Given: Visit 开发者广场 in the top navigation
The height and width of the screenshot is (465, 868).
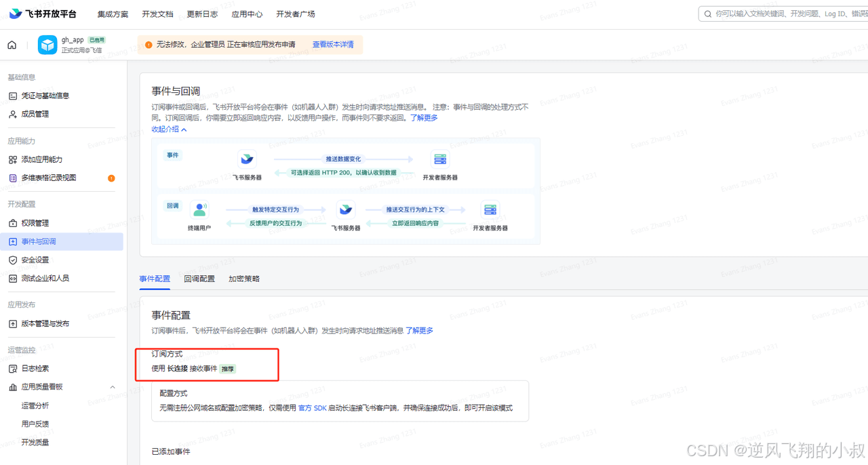Looking at the screenshot, I should (296, 14).
